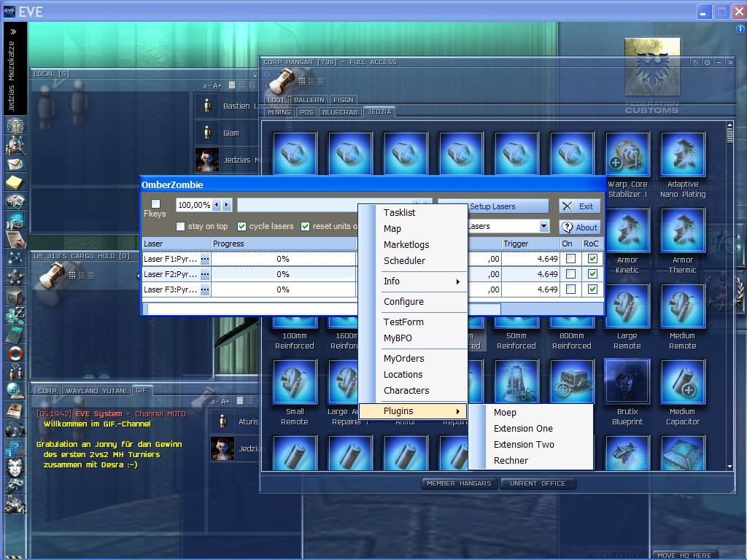Select the Medium Remote item icon
Viewport: 747px width, 560px height.
[x=683, y=306]
